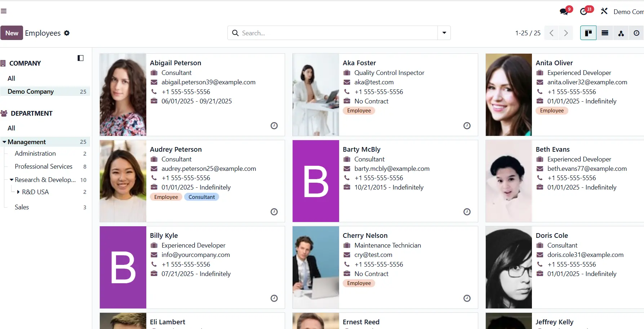Click info@yourcompany.com email on Billy Kyle

click(196, 255)
